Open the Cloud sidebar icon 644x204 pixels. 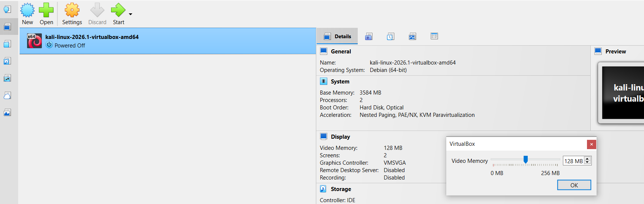point(7,95)
